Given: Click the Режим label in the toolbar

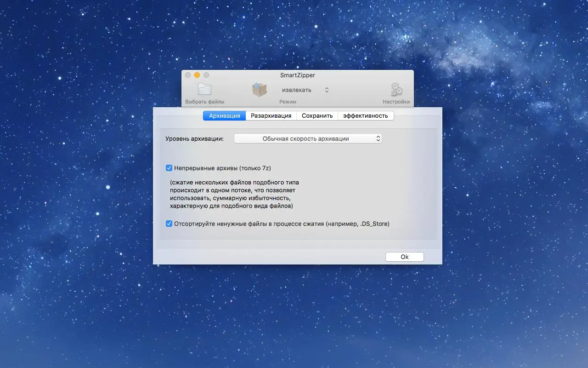Looking at the screenshot, I should click(x=288, y=102).
